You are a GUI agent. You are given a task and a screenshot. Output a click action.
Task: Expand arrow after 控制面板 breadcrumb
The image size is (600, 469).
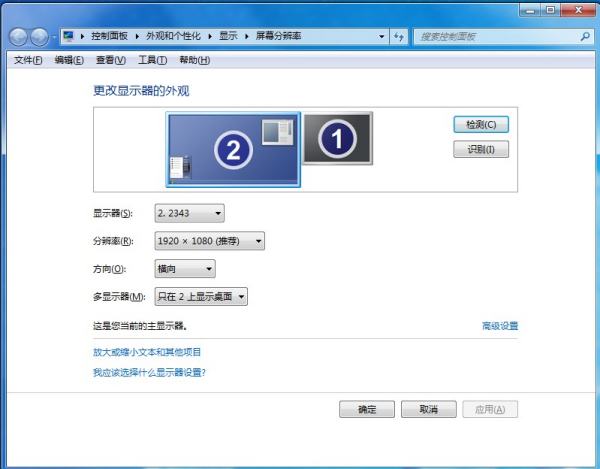pyautogui.click(x=137, y=37)
